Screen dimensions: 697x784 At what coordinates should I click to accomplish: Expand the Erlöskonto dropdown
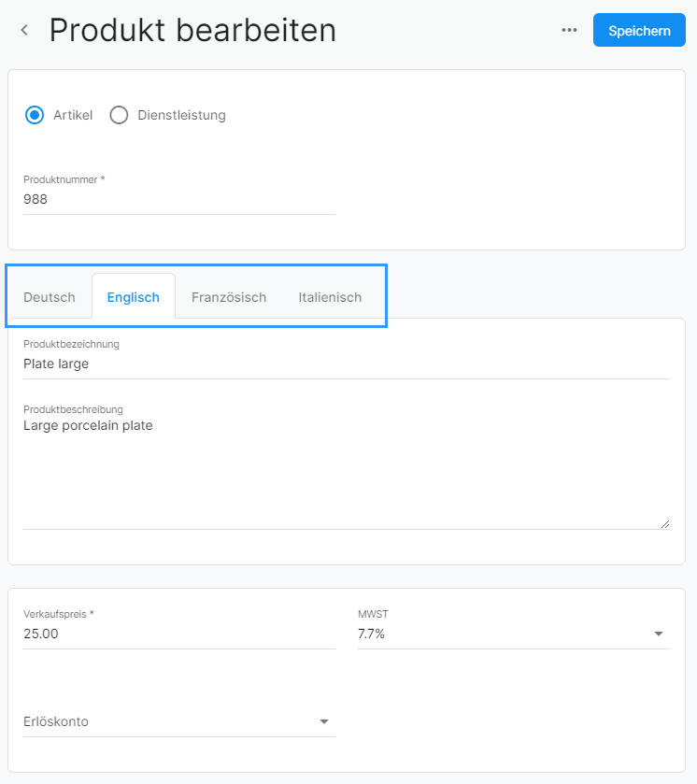pyautogui.click(x=179, y=721)
